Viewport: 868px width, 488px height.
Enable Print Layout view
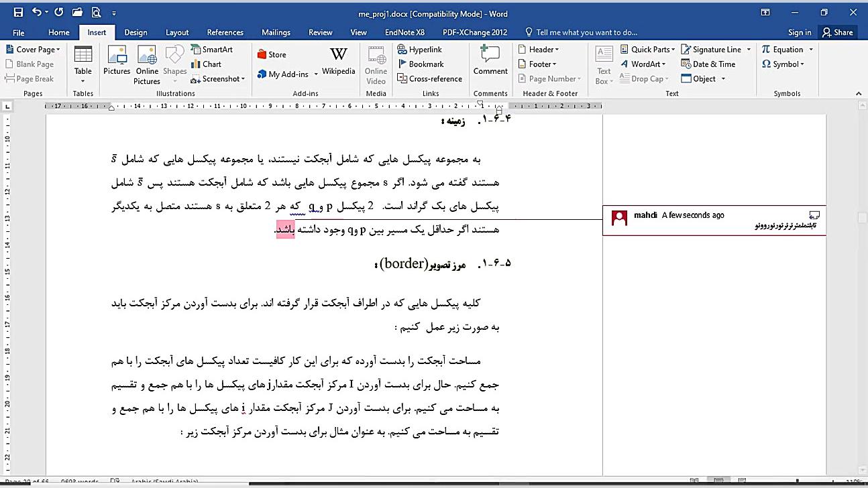720,479
